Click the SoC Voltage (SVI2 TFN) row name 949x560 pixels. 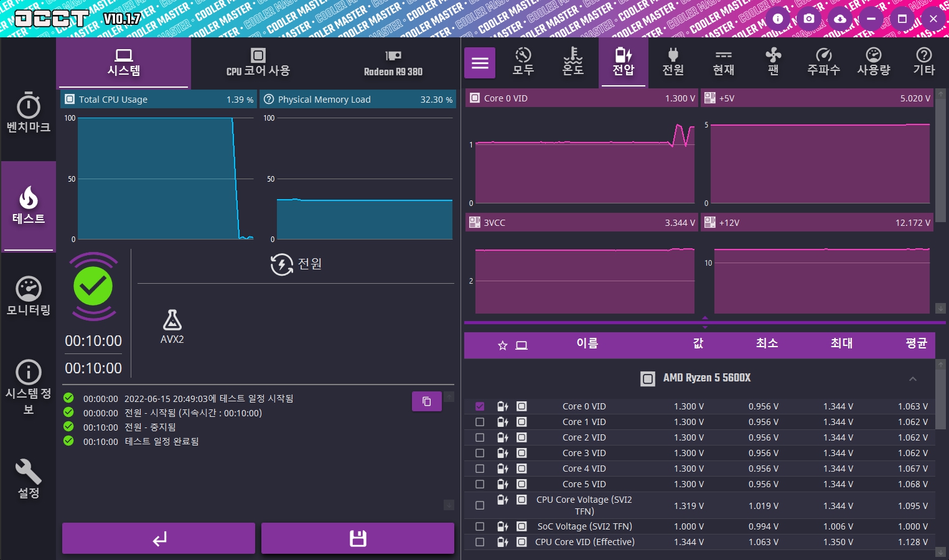585,526
